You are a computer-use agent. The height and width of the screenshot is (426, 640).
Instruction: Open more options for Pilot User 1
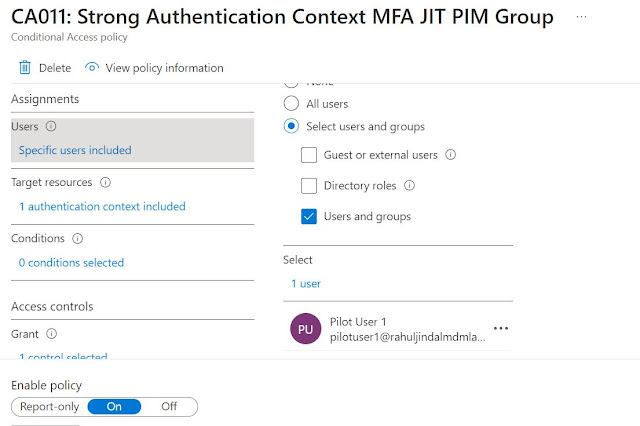(501, 329)
